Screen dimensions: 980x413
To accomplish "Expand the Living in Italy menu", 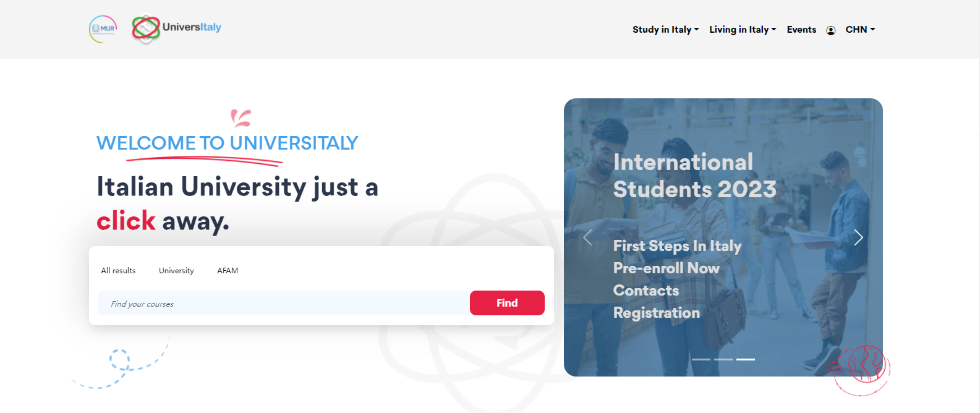I will pyautogui.click(x=743, y=30).
